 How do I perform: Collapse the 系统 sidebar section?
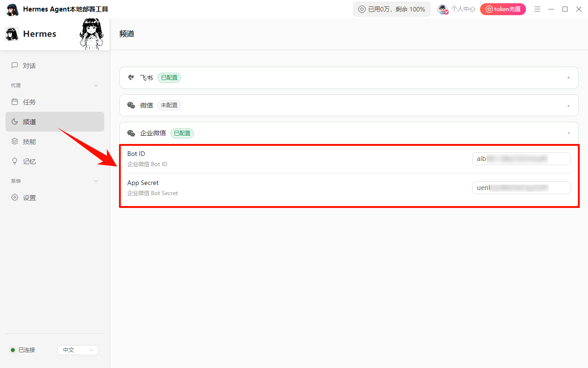[96, 181]
